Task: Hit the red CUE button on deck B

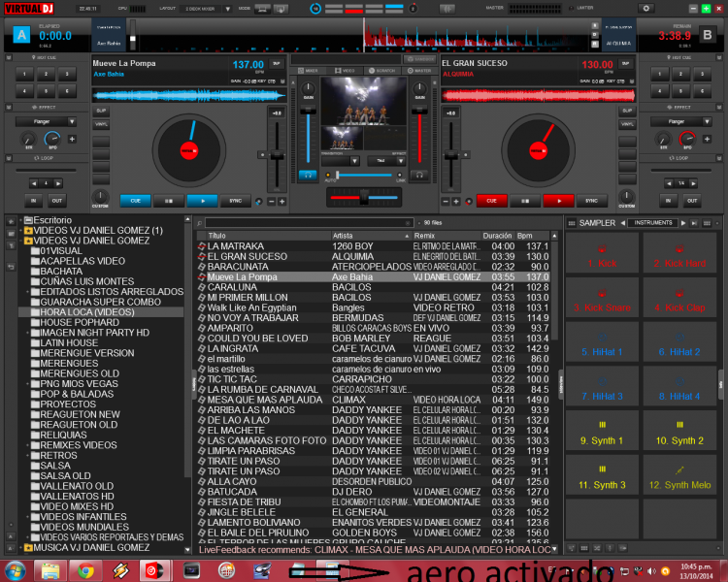Action: click(492, 201)
